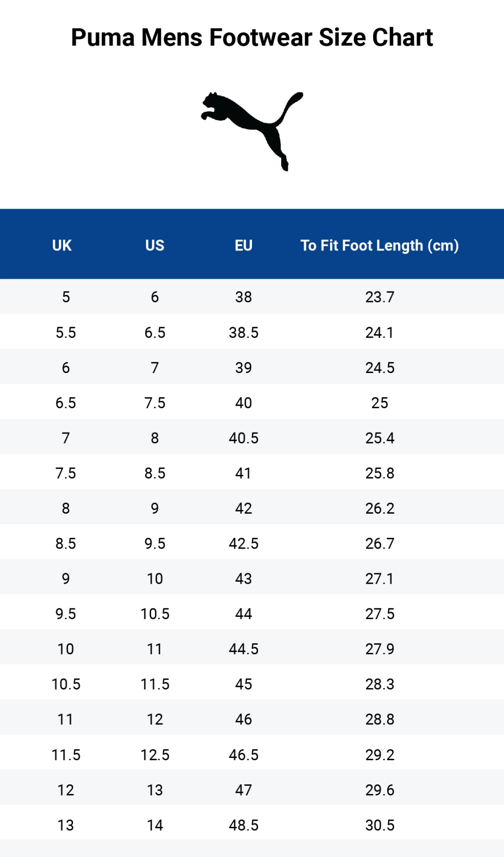Select foot length 26.7 value

coord(380,543)
